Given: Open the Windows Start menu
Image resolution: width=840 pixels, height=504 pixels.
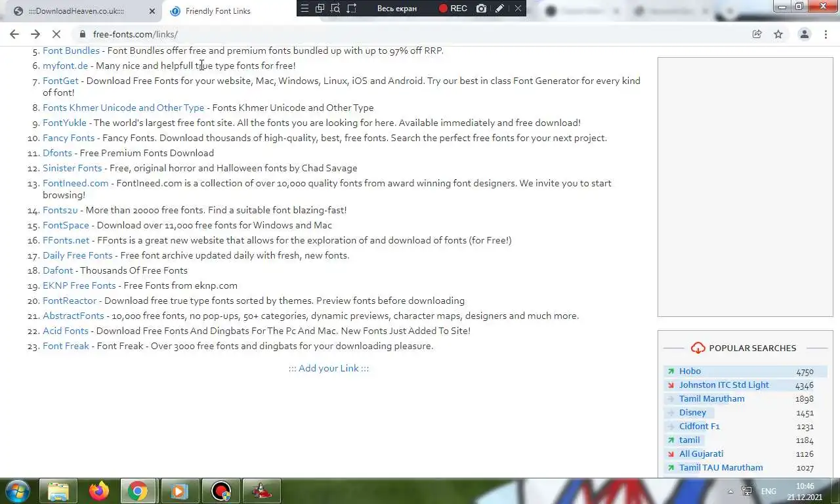Looking at the screenshot, I should click(18, 491).
